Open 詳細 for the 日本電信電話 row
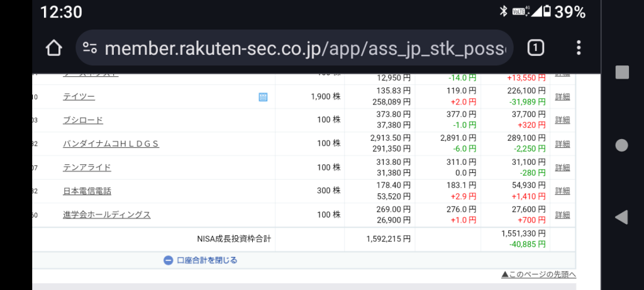This screenshot has height=290, width=644. point(562,191)
